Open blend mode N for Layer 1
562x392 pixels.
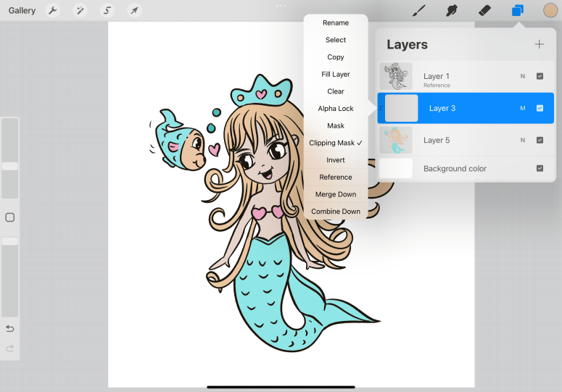[x=522, y=76]
